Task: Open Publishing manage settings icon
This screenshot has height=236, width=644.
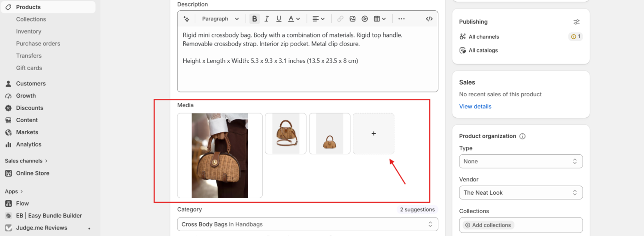Action: click(x=577, y=22)
